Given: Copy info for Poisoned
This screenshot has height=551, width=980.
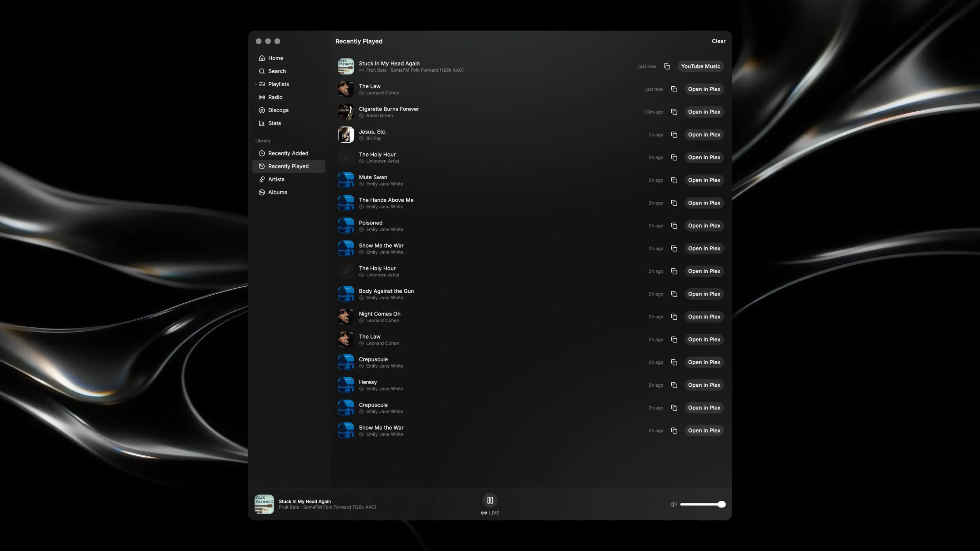Looking at the screenshot, I should coord(674,226).
